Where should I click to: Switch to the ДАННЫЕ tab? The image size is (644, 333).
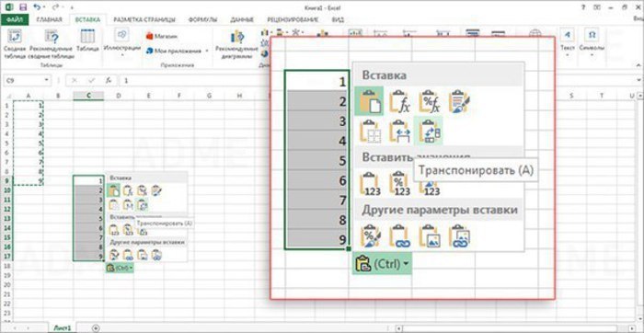[x=242, y=19]
